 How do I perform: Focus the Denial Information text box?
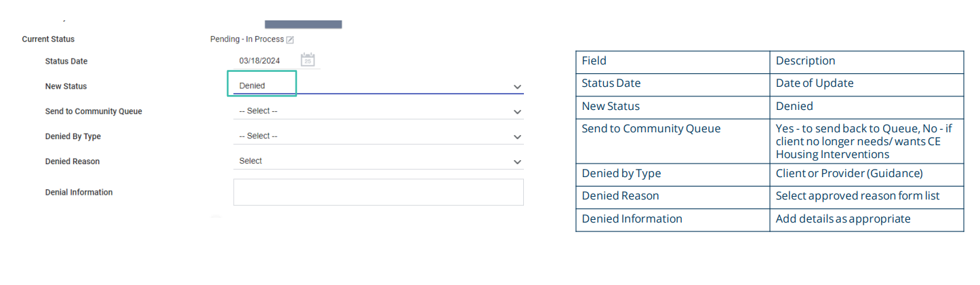click(x=378, y=192)
